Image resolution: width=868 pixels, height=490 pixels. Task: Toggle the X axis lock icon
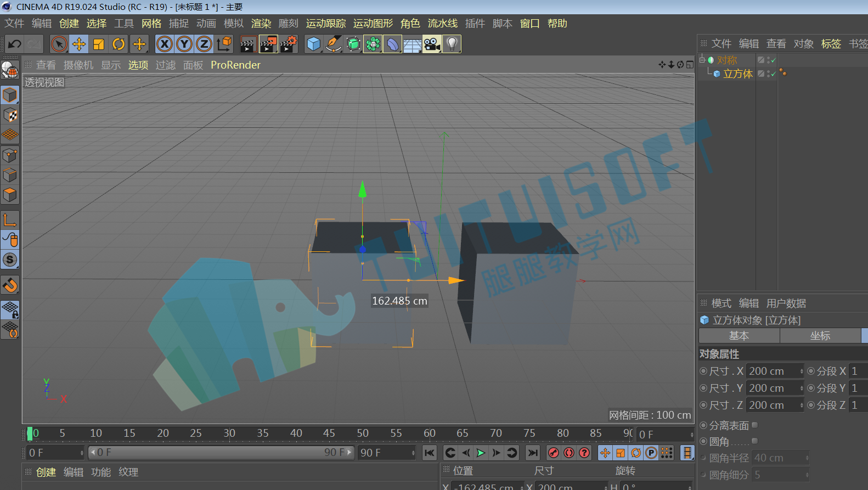point(165,44)
